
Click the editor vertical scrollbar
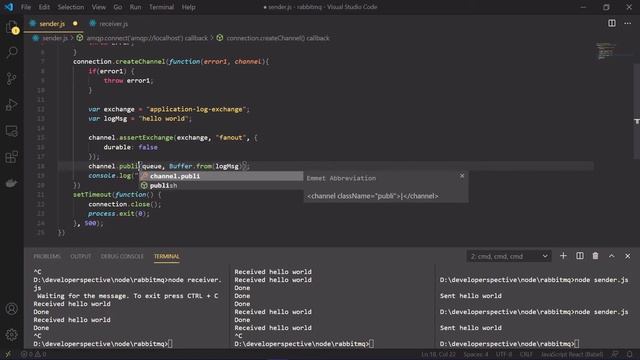click(637, 110)
